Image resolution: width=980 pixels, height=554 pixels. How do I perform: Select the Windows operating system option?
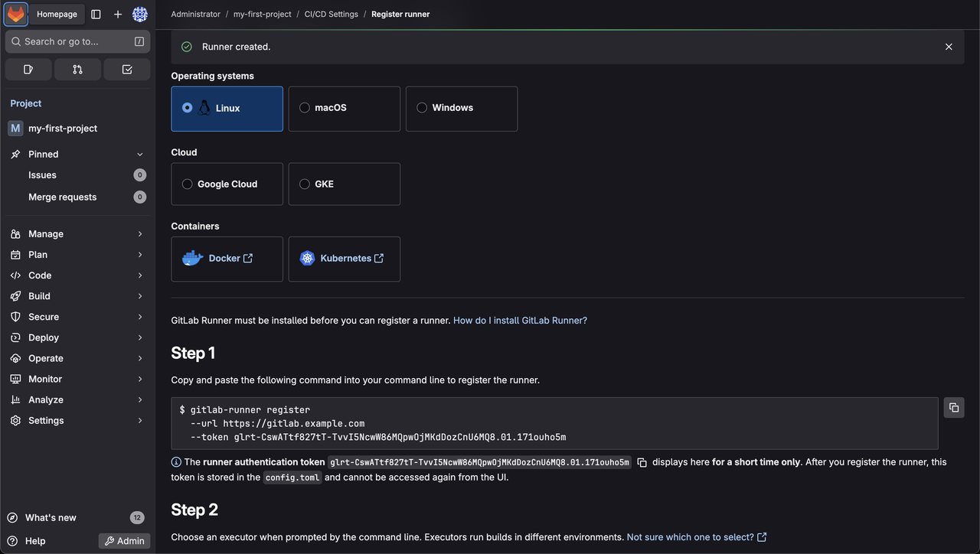point(422,108)
